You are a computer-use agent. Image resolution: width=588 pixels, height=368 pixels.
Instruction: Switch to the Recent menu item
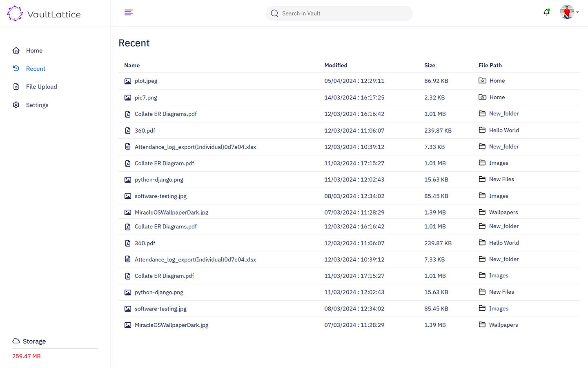pyautogui.click(x=36, y=69)
